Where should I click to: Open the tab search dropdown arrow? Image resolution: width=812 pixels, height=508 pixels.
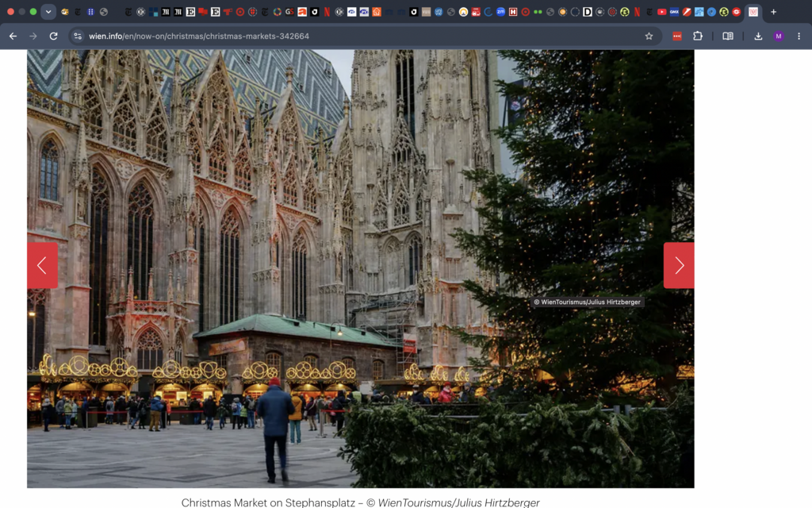[x=48, y=11]
